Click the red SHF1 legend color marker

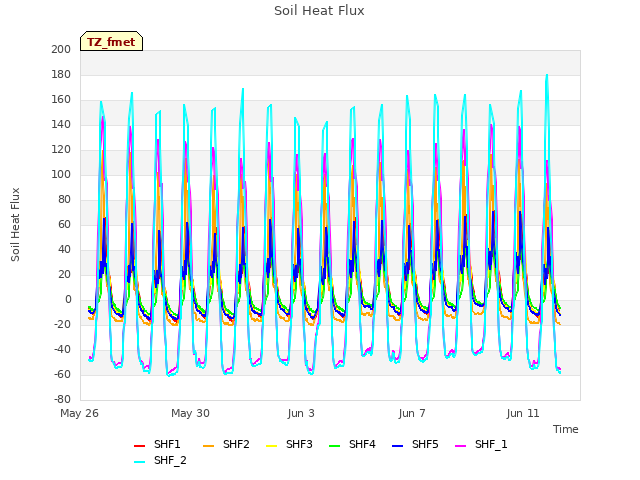point(140,446)
